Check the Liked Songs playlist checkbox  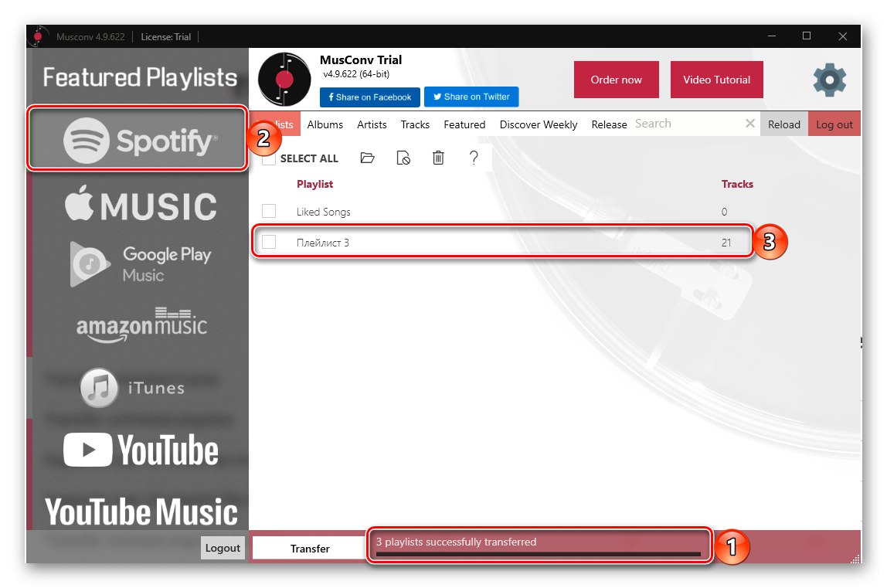(268, 211)
